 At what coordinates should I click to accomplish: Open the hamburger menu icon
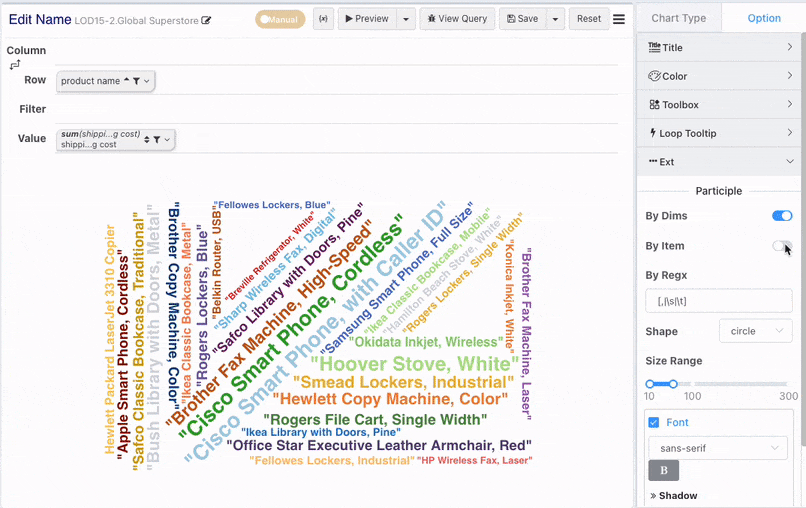[x=619, y=19]
